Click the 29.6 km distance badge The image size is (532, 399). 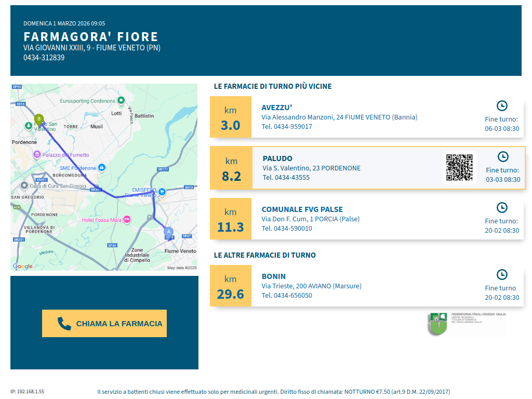(x=231, y=286)
